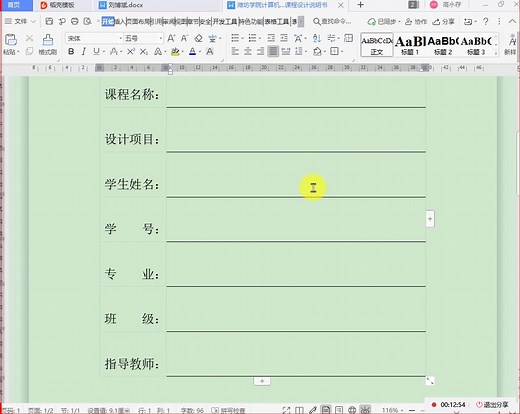Toggle Strikethrough formatting
Screen dimensions: 520x414
pos(113,51)
